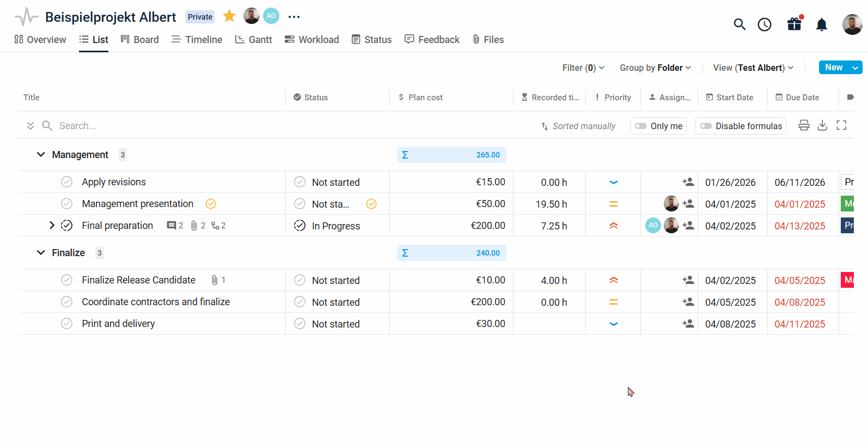The height and width of the screenshot is (448, 868).
Task: Mark Print and delivery task complete
Action: coord(66,324)
